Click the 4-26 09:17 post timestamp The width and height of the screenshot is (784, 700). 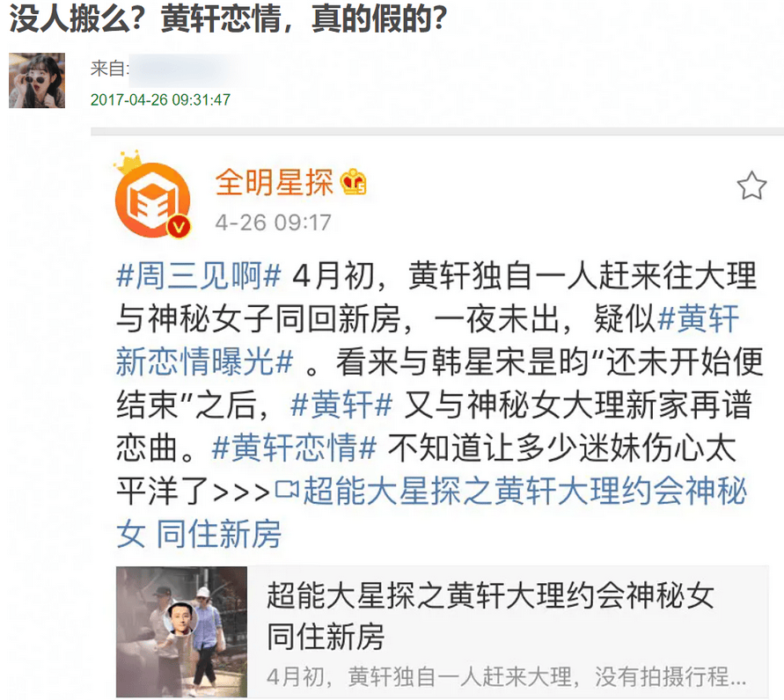[x=273, y=222]
